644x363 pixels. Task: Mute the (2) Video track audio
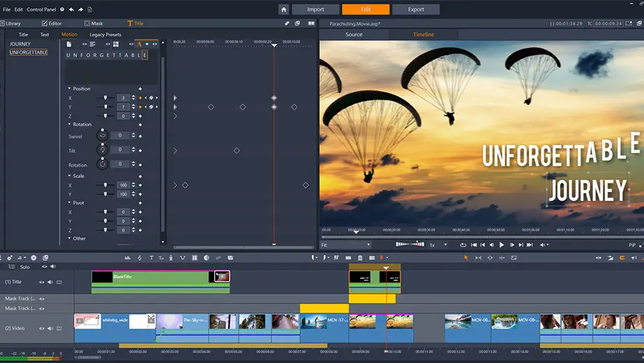(50, 327)
